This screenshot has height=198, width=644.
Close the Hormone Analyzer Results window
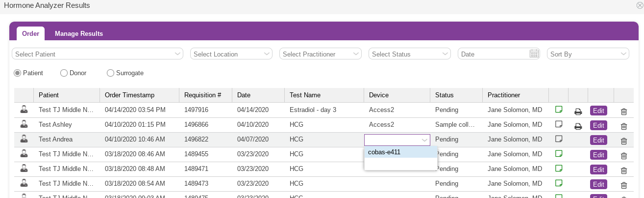coord(640,5)
